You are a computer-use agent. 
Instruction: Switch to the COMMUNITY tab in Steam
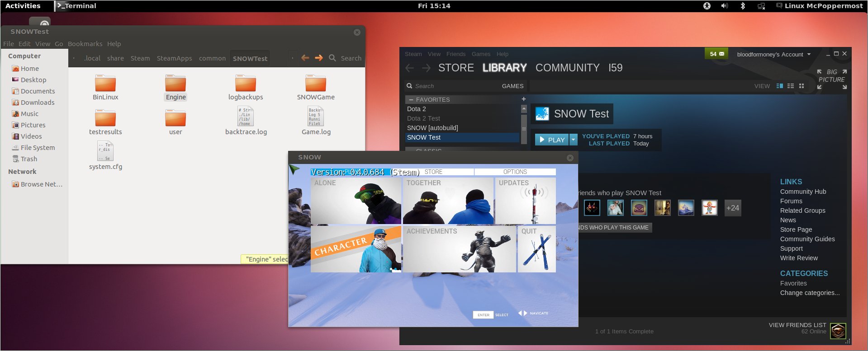(568, 68)
